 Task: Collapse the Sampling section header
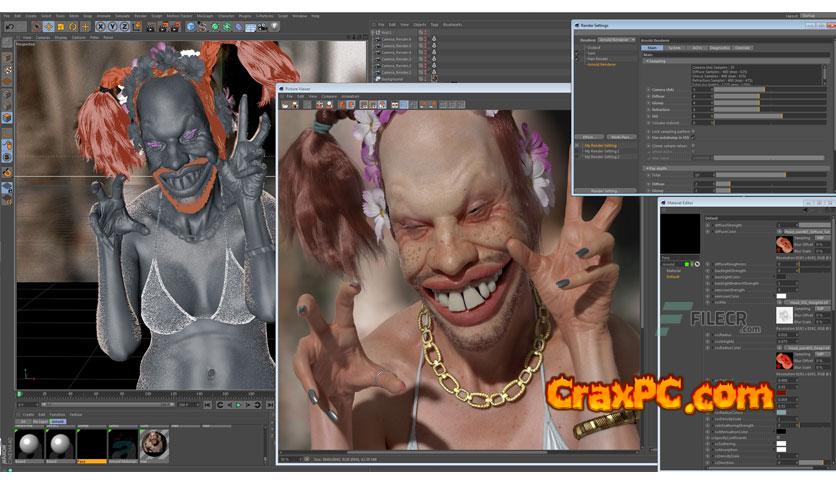point(657,60)
